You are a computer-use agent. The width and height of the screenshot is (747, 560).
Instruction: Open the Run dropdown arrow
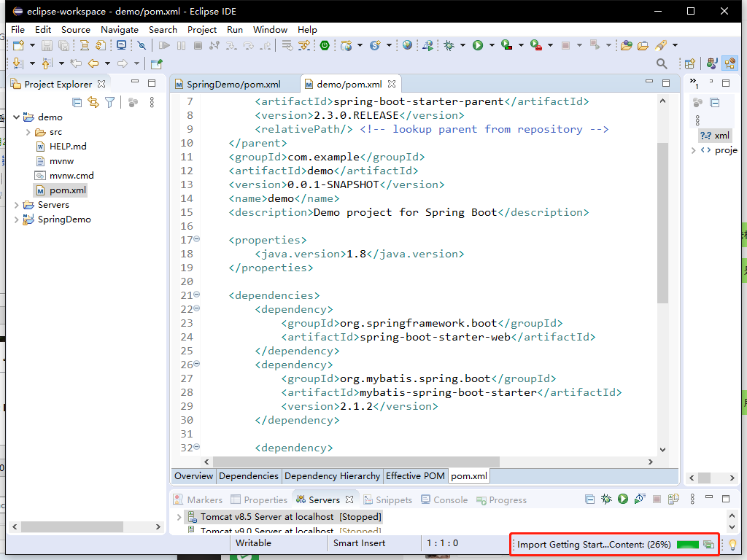(x=492, y=45)
